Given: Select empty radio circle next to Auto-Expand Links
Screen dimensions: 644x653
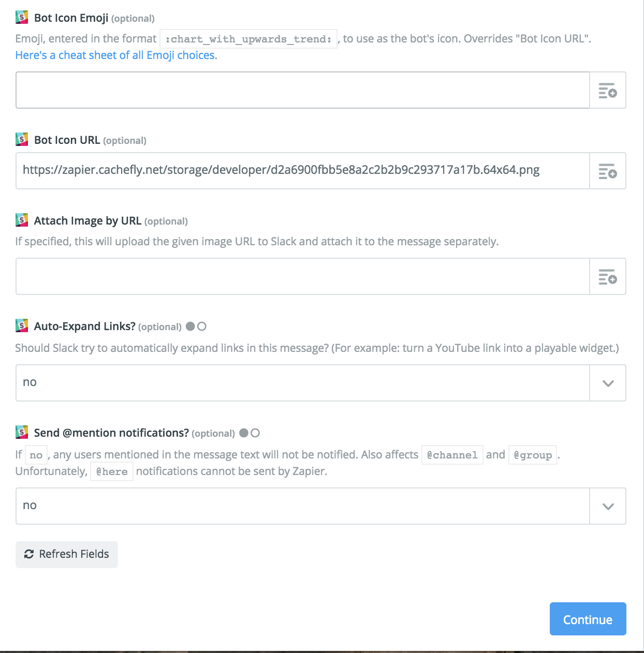Looking at the screenshot, I should (x=202, y=326).
